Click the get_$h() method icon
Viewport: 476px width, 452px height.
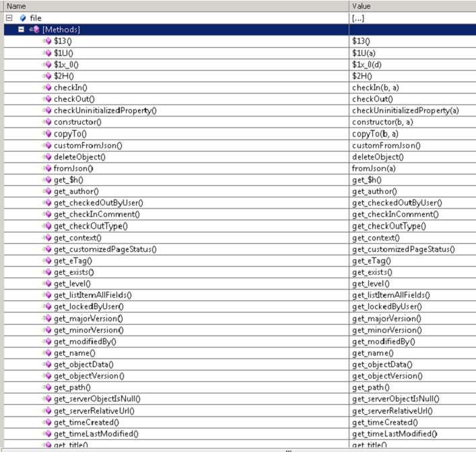pyautogui.click(x=47, y=180)
